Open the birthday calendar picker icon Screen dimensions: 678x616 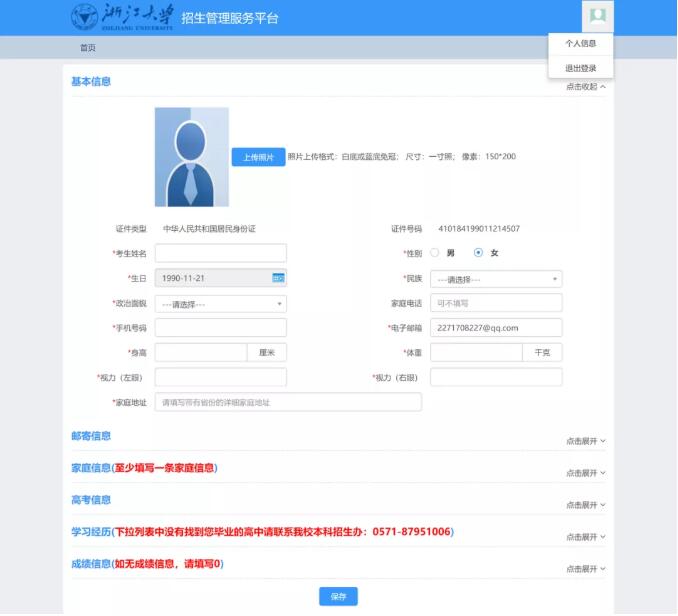(x=279, y=278)
